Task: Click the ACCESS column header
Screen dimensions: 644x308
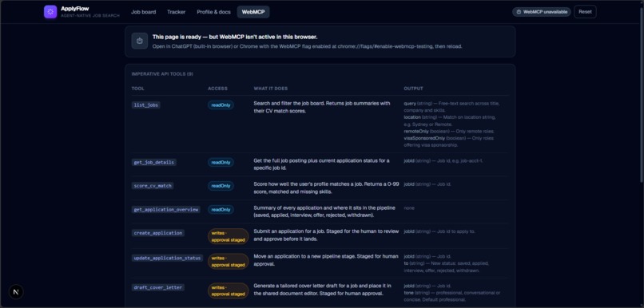Action: pyautogui.click(x=217, y=89)
